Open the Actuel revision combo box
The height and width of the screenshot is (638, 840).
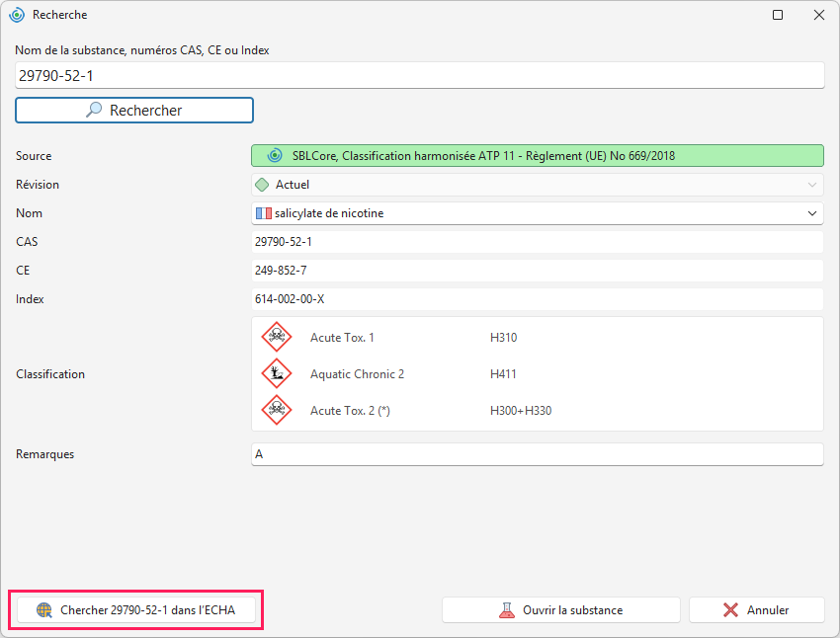[538, 185]
